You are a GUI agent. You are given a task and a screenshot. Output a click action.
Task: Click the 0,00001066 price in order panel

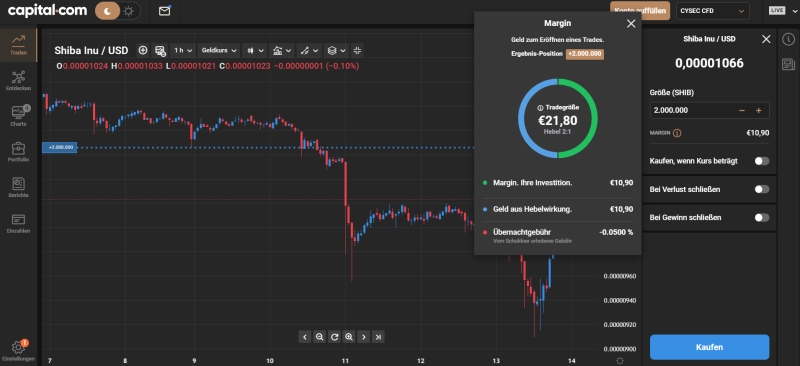point(709,63)
